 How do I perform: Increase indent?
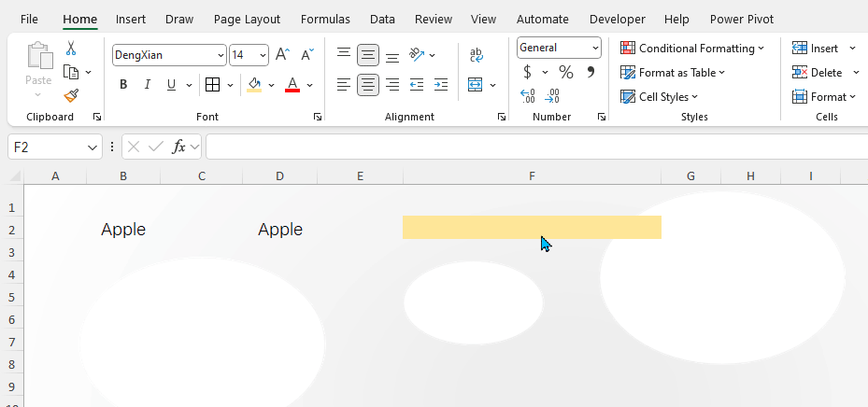point(441,85)
